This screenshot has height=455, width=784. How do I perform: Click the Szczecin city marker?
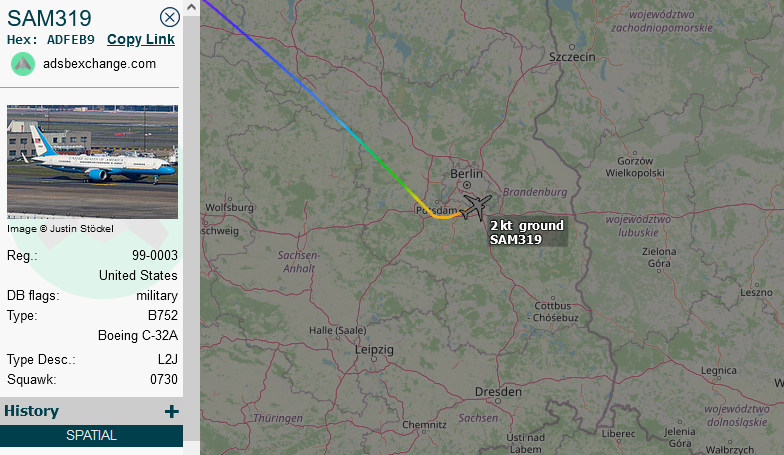click(x=572, y=48)
